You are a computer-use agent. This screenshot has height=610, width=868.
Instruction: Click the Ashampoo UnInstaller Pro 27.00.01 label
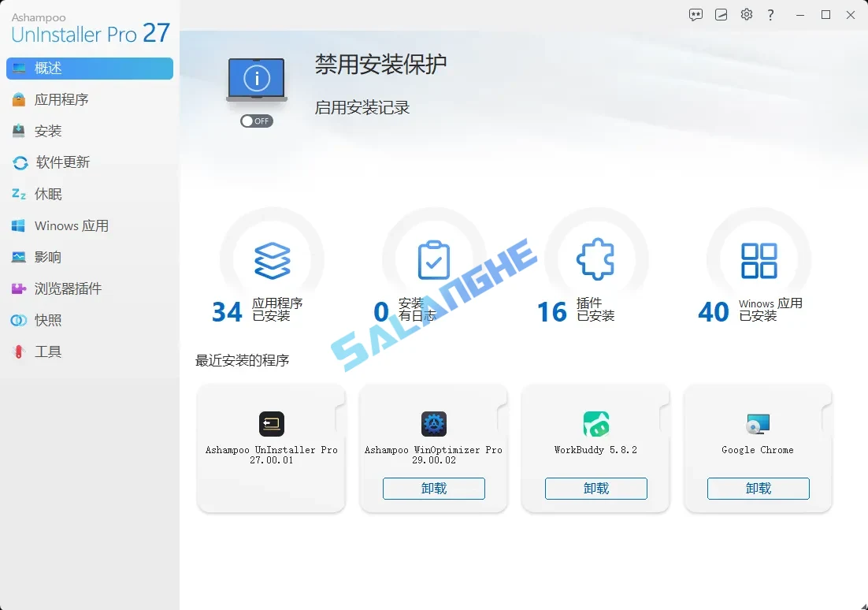[271, 455]
